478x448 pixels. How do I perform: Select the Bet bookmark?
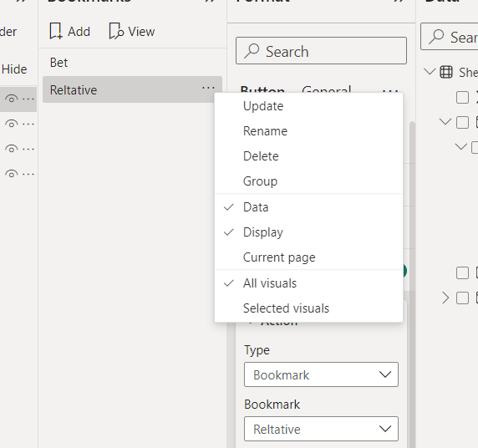[58, 63]
